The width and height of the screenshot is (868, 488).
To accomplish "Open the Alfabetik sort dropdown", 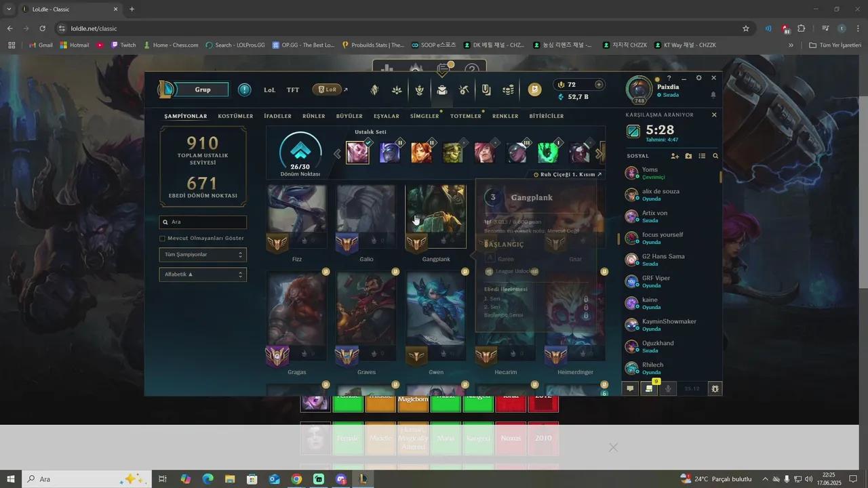I will click(203, 274).
